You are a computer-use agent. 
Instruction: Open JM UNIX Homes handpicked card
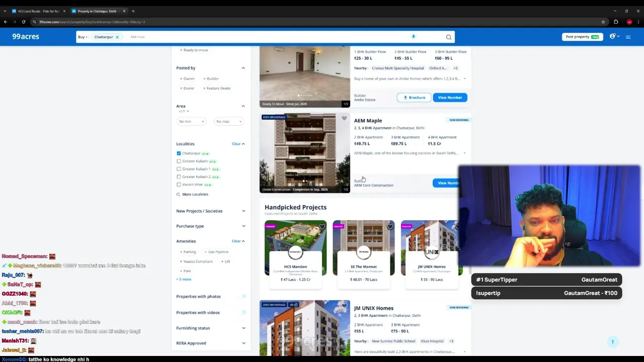pos(432,254)
